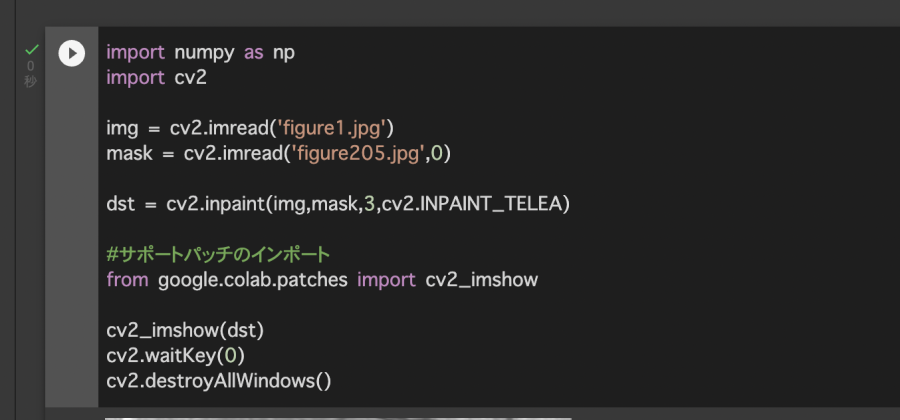Click google.colab.patches module name
900x420 pixels.
click(252, 280)
